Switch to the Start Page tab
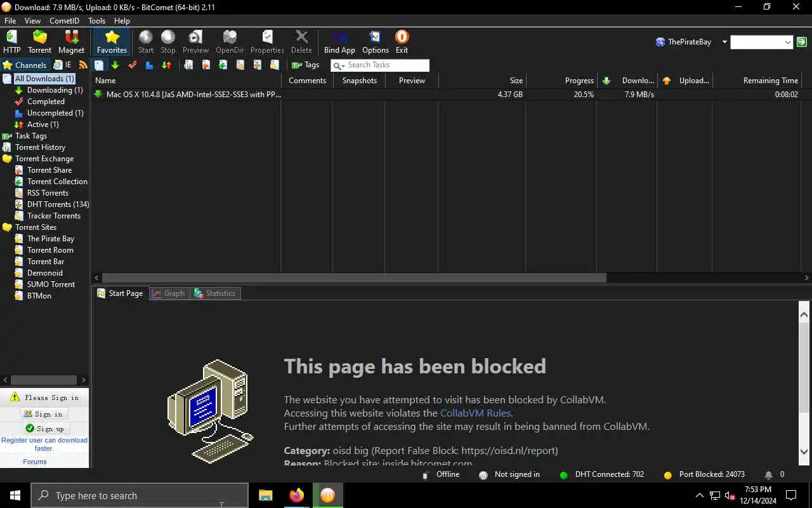This screenshot has height=508, width=812. (x=121, y=293)
